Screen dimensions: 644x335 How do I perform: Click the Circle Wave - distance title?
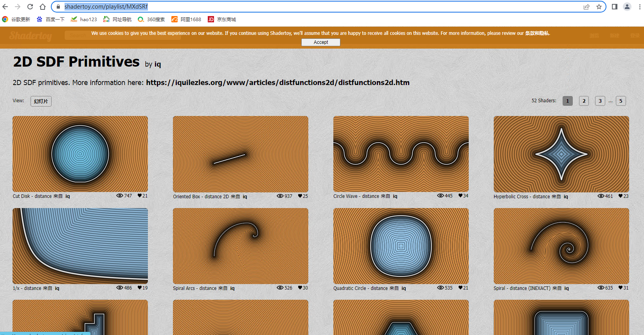(x=356, y=196)
